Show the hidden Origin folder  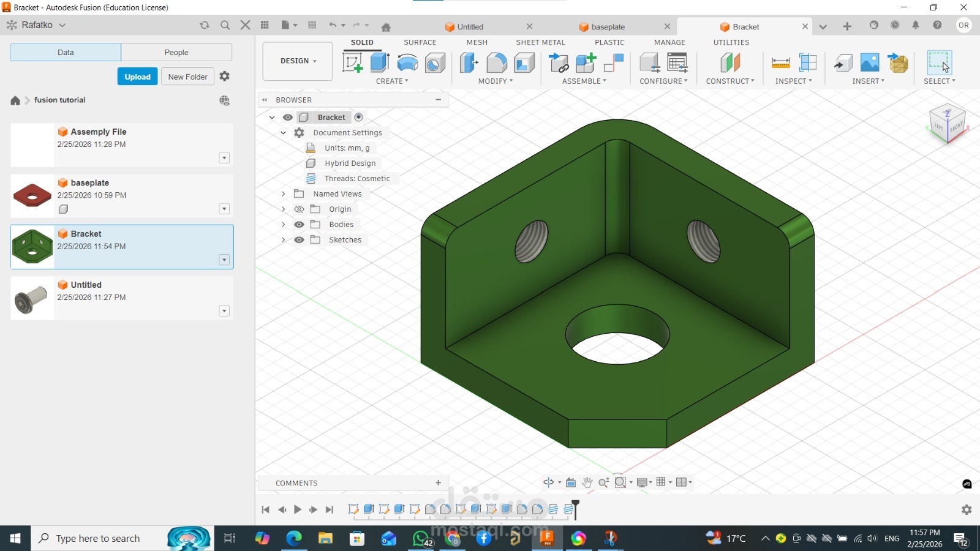click(299, 209)
